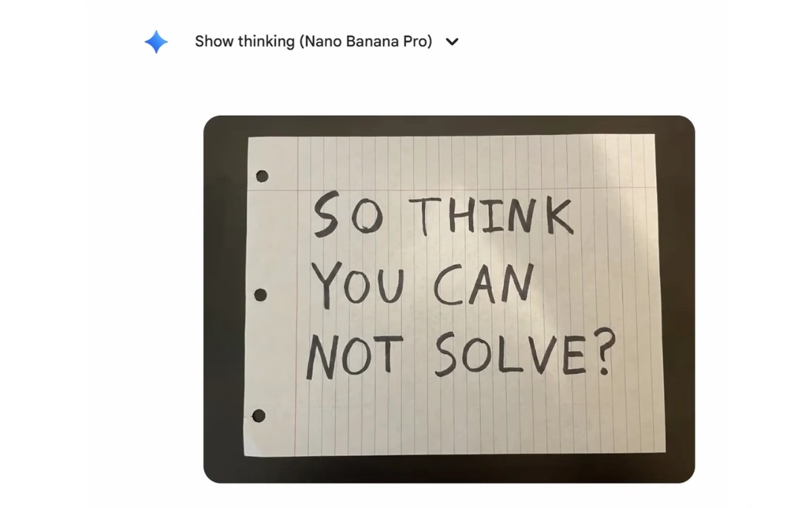Click the dark background below the paper
This screenshot has width=812, height=508.
coord(449,469)
